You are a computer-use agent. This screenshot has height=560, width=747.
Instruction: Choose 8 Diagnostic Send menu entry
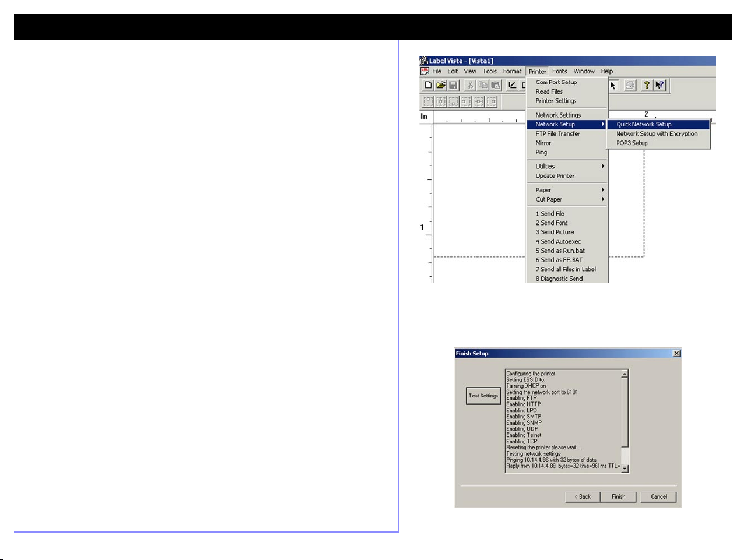coord(567,279)
